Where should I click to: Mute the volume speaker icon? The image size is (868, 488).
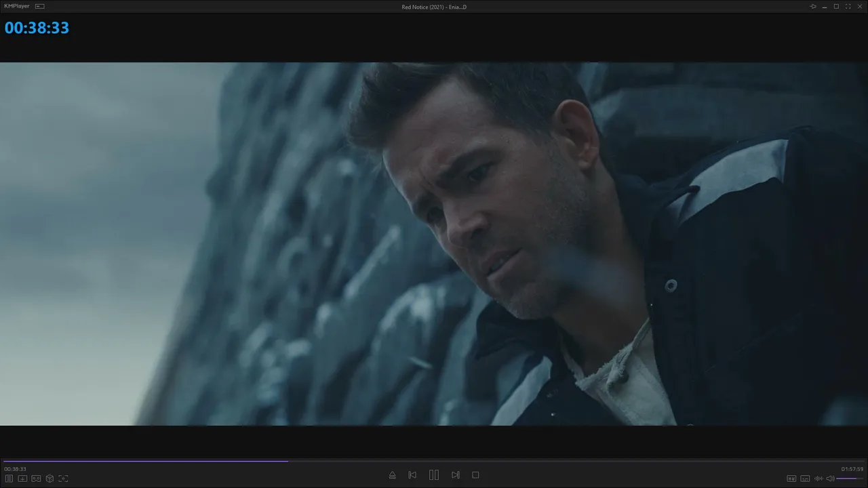coord(830,479)
